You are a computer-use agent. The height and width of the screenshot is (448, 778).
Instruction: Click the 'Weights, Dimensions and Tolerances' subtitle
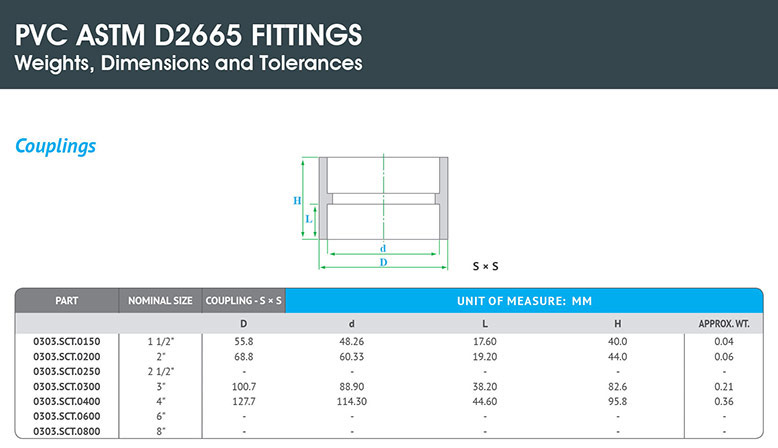point(189,64)
